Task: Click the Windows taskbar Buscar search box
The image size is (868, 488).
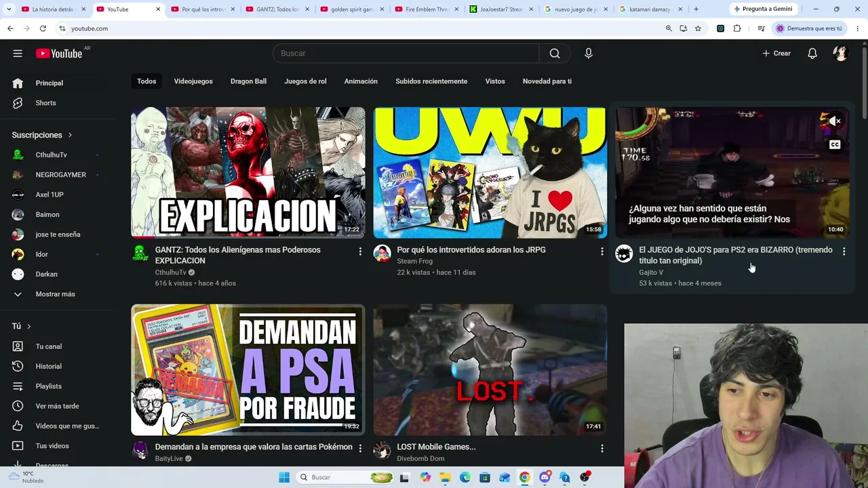Action: (x=343, y=477)
